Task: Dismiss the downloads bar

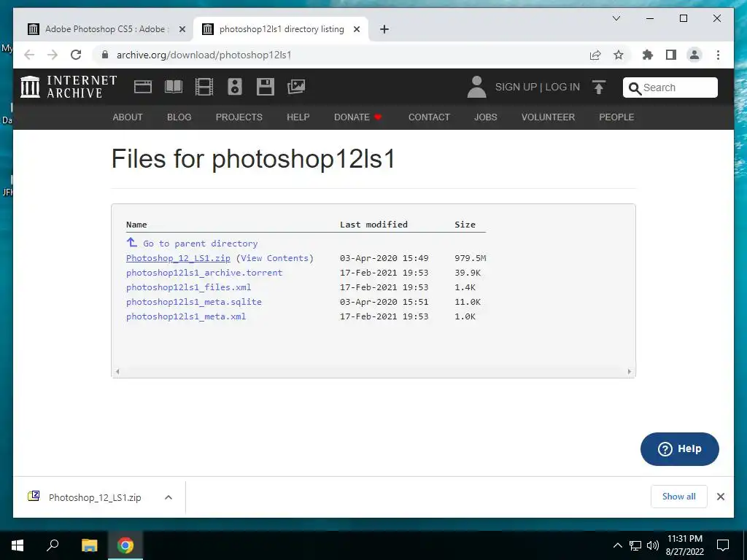Action: (720, 497)
